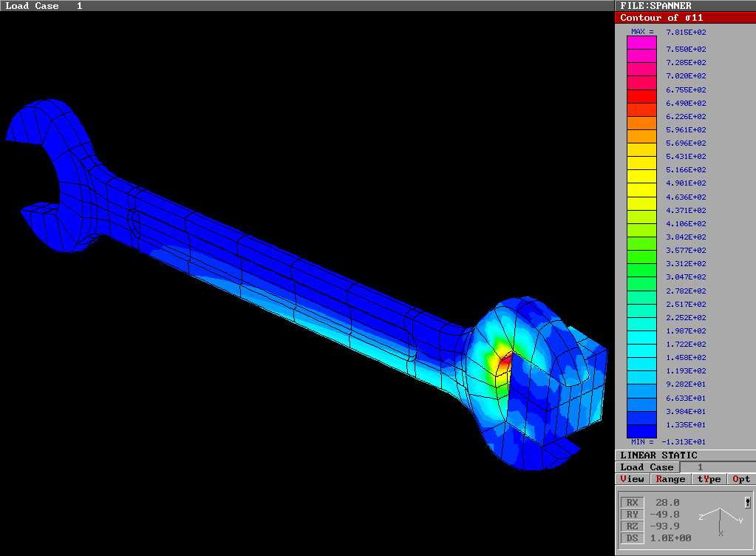This screenshot has height=556, width=756.
Task: Click the dark blue minimum stress swatch
Action: click(x=641, y=431)
